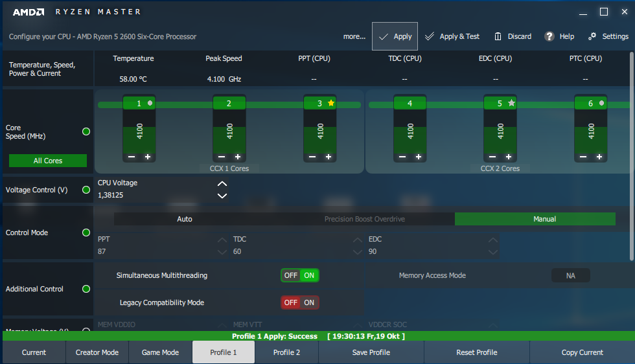This screenshot has width=635, height=364.
Task: Toggle Legacy Compatibility Mode switch
Action: 299,302
